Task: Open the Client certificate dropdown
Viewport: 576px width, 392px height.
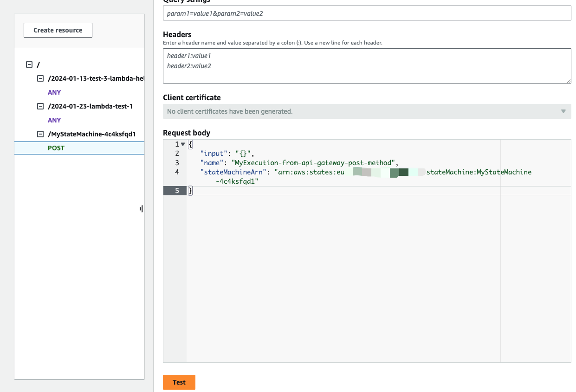Action: (367, 111)
